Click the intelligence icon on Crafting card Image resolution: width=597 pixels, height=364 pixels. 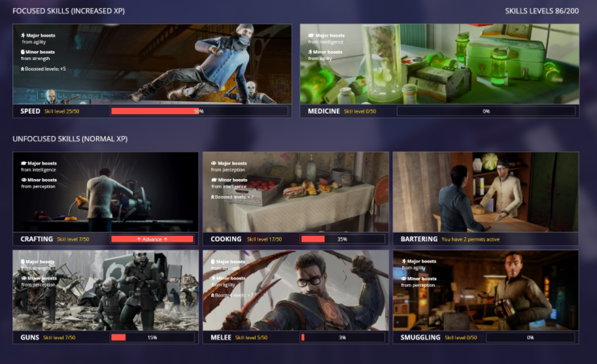tap(24, 163)
